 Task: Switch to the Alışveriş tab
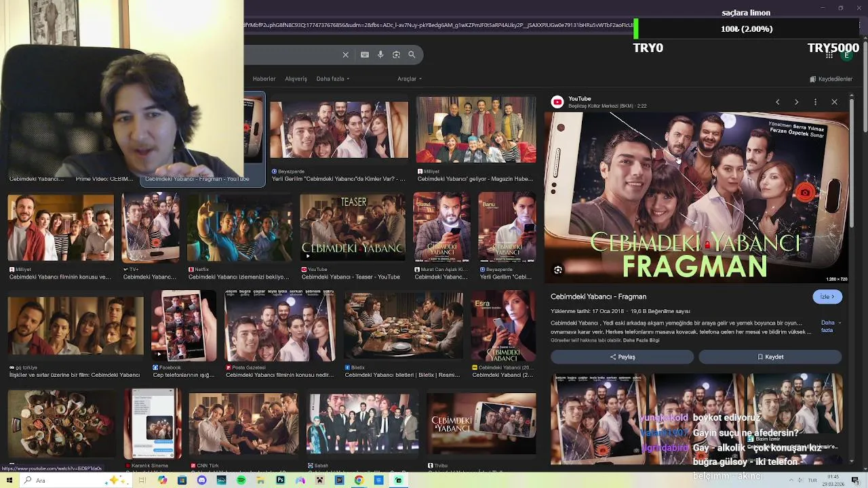[296, 79]
